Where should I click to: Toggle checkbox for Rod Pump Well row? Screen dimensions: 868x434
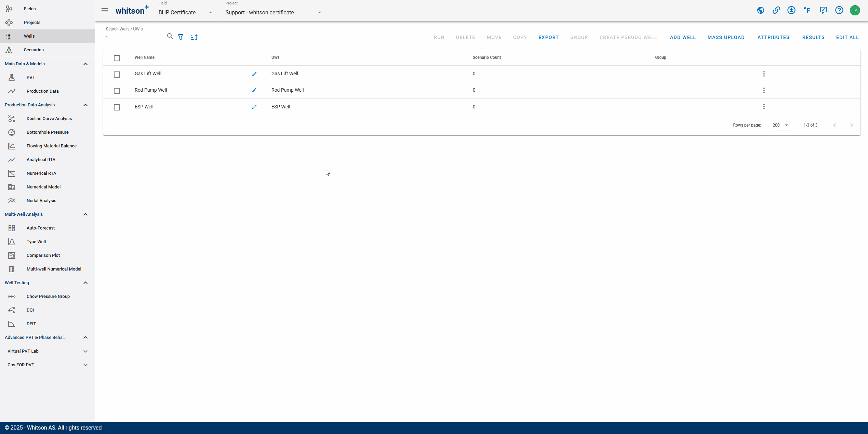pyautogui.click(x=117, y=90)
